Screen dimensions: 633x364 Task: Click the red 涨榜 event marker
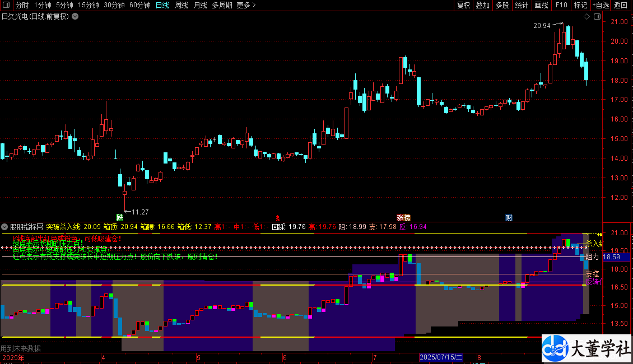403,217
